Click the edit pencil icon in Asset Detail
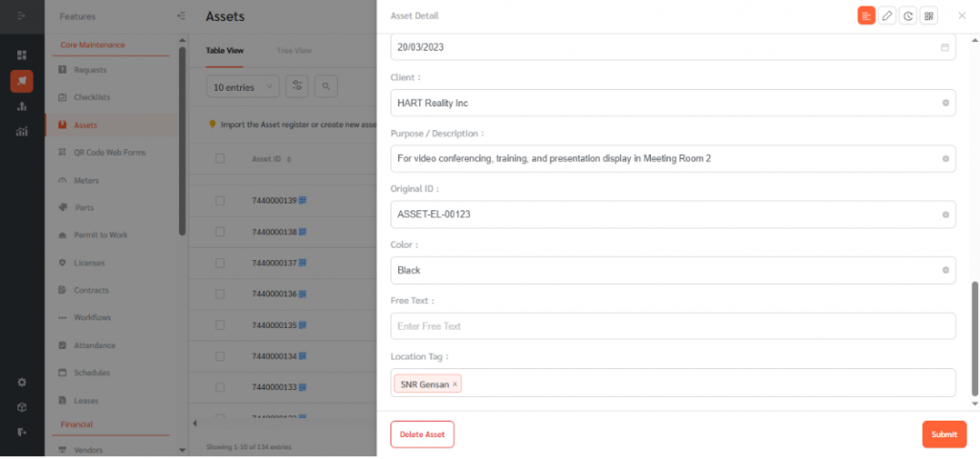This screenshot has height=459, width=980. tap(886, 16)
